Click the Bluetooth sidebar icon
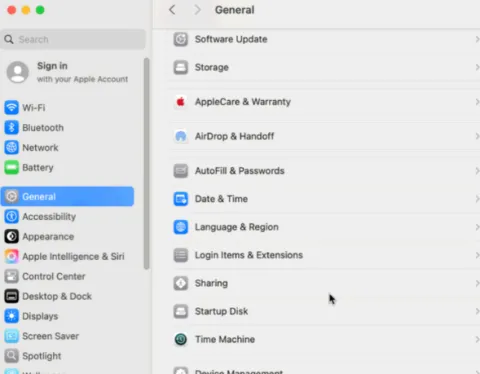480x374 pixels. [12, 128]
